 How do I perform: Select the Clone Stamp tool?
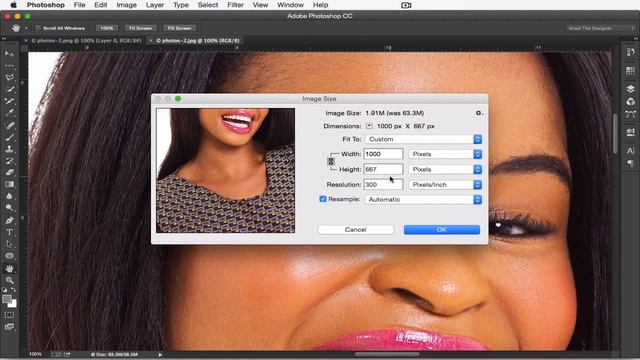(x=9, y=149)
